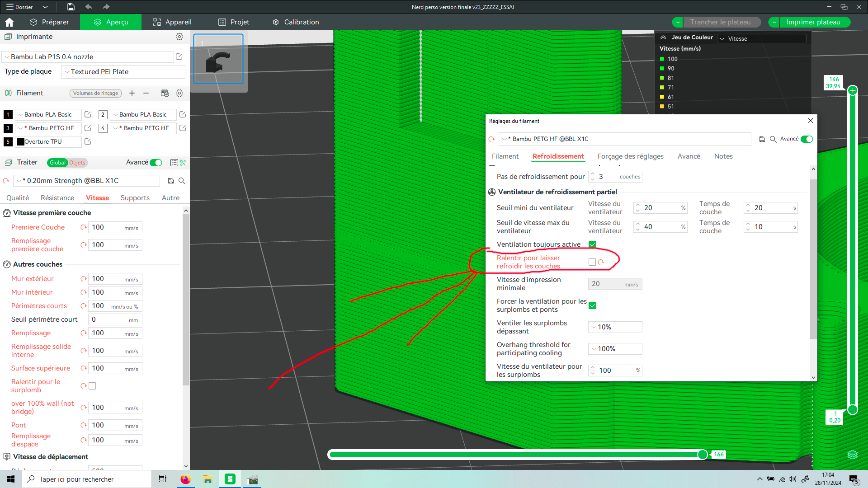Click Volumes de rinçage button
868x488 pixels.
[95, 93]
